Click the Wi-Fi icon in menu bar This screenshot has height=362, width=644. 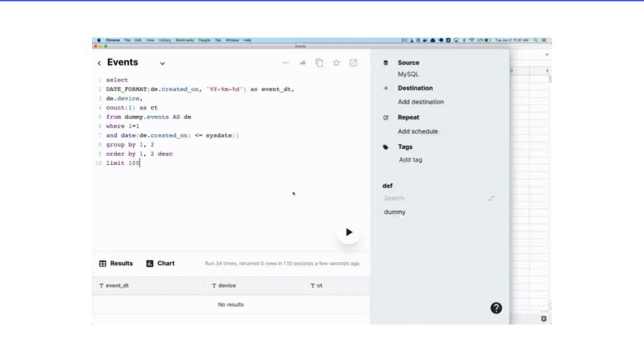(472, 40)
